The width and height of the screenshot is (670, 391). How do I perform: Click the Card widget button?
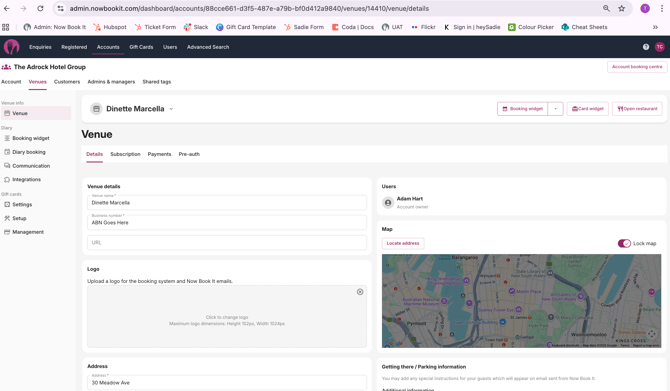click(588, 109)
